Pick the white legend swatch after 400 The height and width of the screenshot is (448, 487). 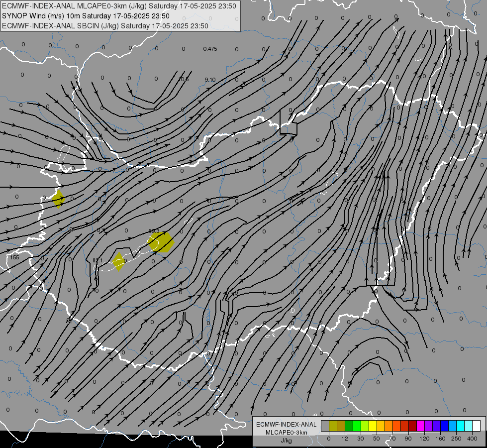click(x=476, y=426)
